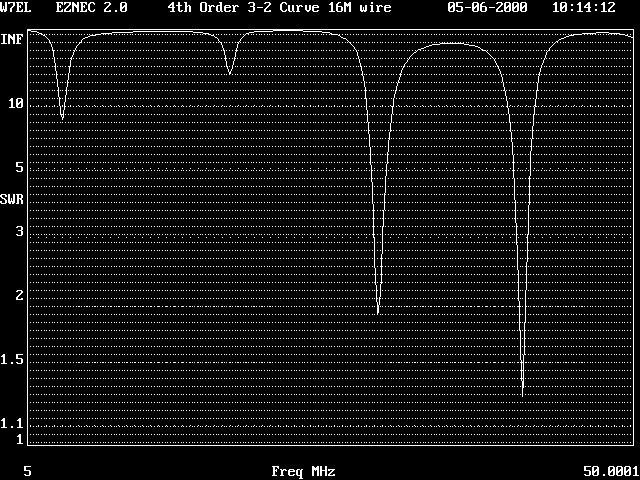Click the SWR axis value 10
Viewport: 640px width, 480px height.
click(x=16, y=104)
